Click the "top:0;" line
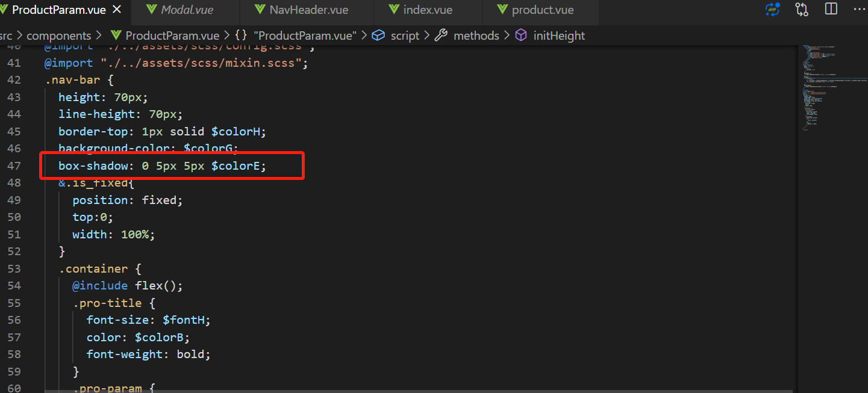Viewport: 868px width, 393px height. pos(93,217)
